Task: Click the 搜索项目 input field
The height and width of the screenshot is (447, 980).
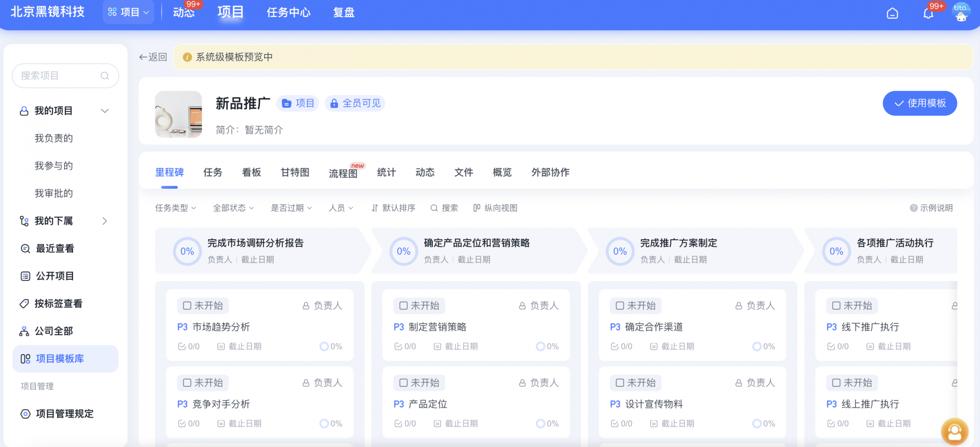Action: point(59,76)
